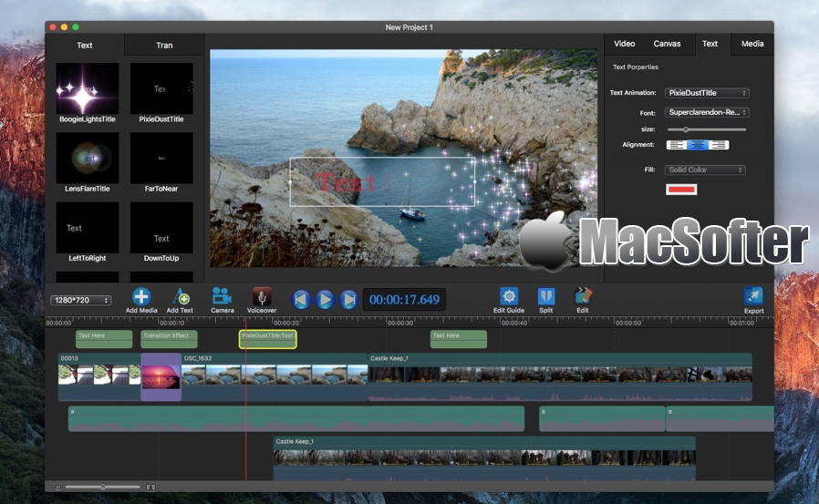Adjust the timeline zoom slider
819x504 pixels.
tap(103, 487)
